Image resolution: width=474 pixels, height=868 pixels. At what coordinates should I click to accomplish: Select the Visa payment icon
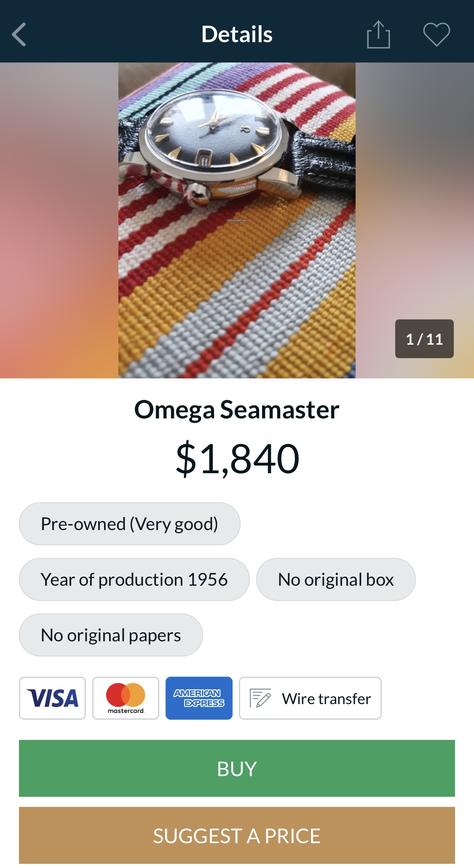click(52, 698)
